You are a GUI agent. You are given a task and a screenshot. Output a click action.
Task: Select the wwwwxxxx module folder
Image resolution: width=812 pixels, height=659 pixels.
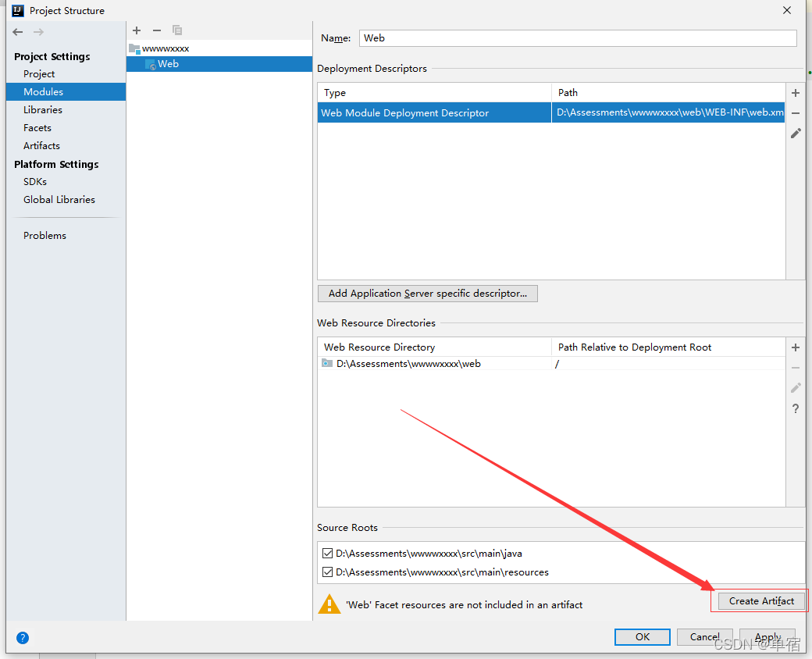[219, 48]
